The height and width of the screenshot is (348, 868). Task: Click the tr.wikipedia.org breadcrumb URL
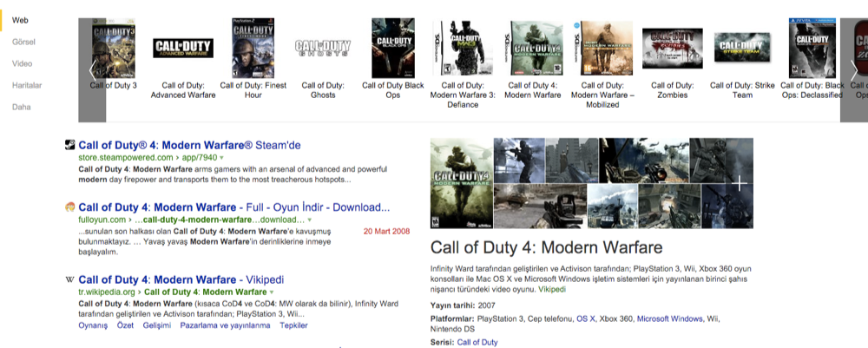click(173, 292)
